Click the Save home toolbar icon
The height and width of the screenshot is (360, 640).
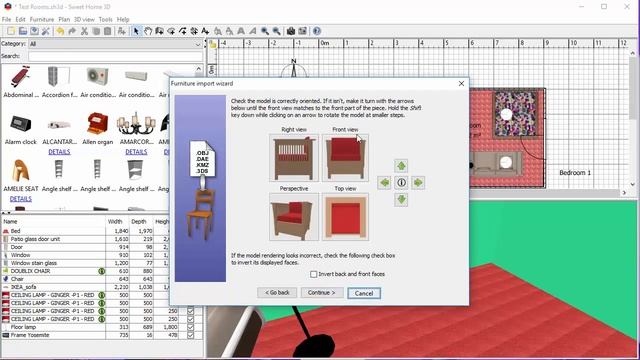34,31
